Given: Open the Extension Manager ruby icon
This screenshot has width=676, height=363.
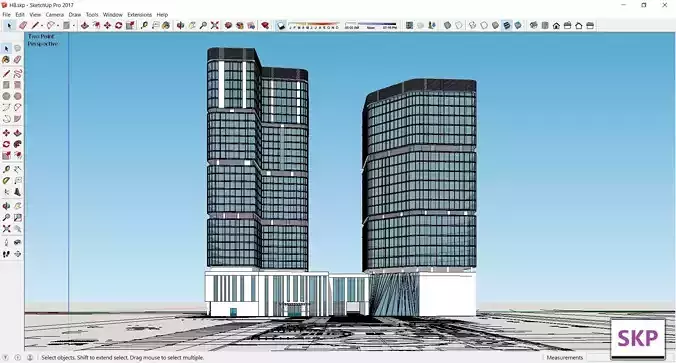Looking at the screenshot, I should (x=265, y=25).
